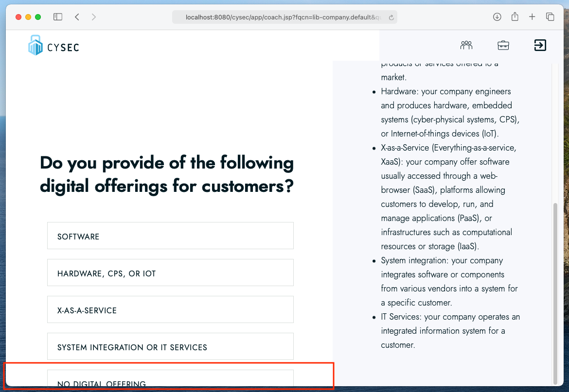Show all tabs with the tab overview icon
The height and width of the screenshot is (392, 569).
(x=550, y=16)
